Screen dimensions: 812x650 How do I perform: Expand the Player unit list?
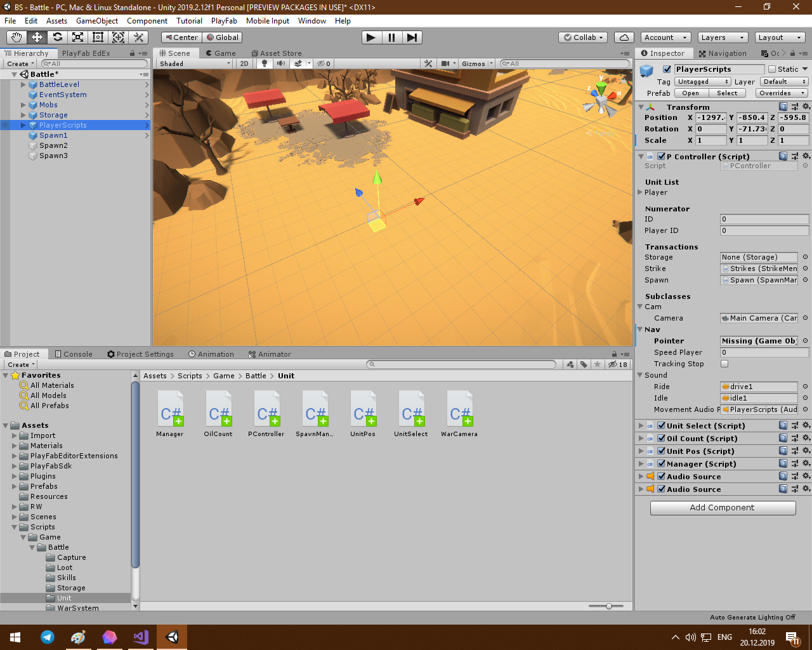640,192
